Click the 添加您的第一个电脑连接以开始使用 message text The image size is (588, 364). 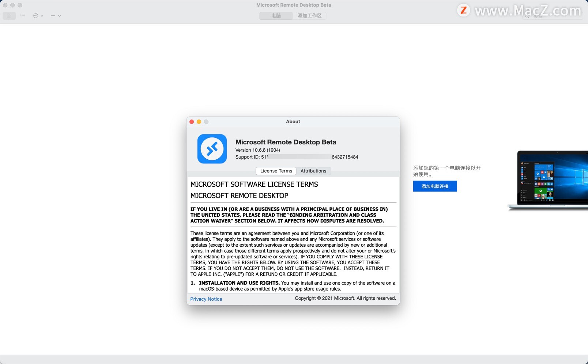point(447,171)
